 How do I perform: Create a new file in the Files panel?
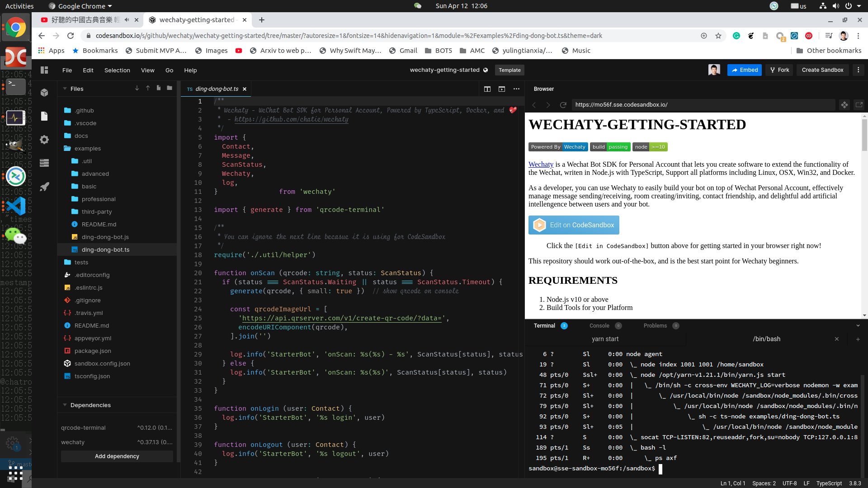pyautogui.click(x=159, y=88)
